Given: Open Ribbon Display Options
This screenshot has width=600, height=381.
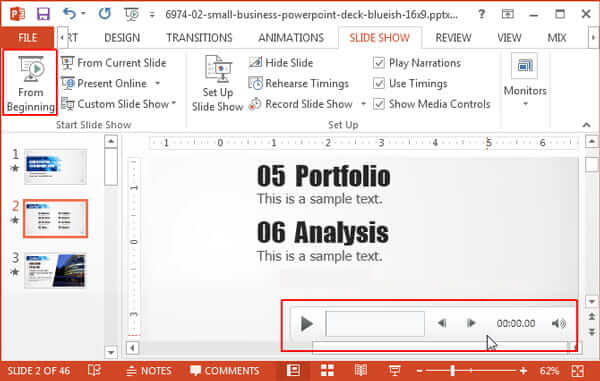Looking at the screenshot, I should click(507, 15).
